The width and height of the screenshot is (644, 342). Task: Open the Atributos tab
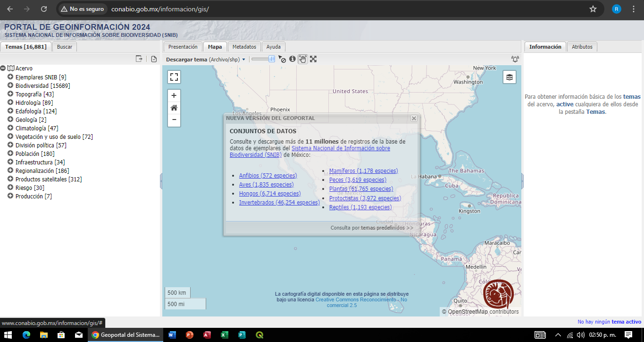pyautogui.click(x=582, y=46)
